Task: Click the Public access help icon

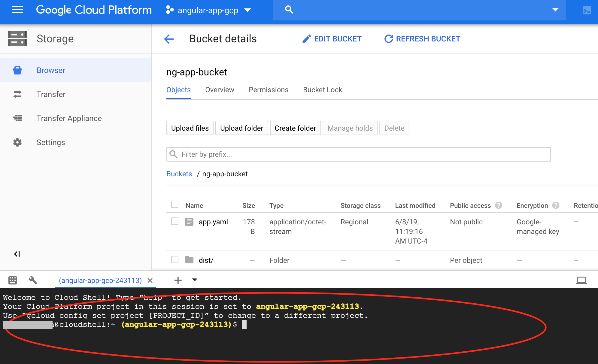Action: click(499, 205)
